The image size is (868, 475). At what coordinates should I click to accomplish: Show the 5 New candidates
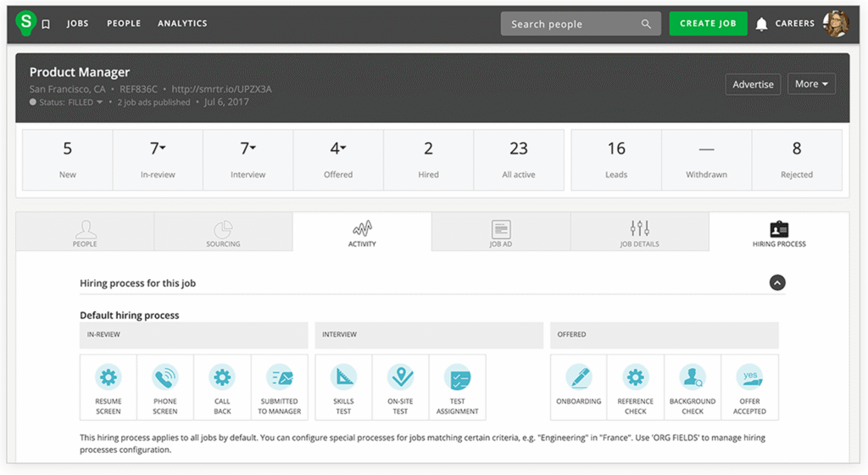(x=68, y=160)
